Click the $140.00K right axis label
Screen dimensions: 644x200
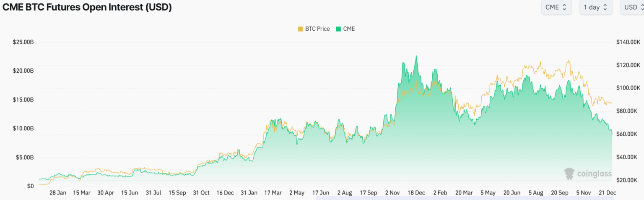click(628, 42)
